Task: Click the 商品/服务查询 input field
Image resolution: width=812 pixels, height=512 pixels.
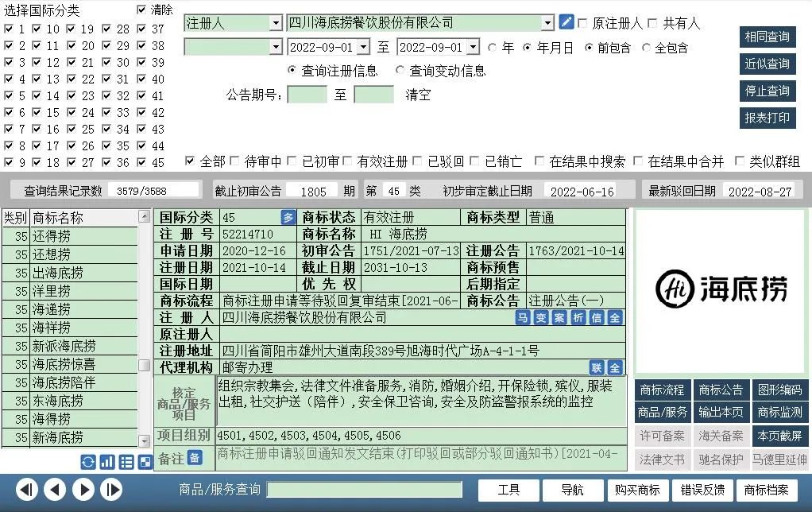Action: (365, 490)
